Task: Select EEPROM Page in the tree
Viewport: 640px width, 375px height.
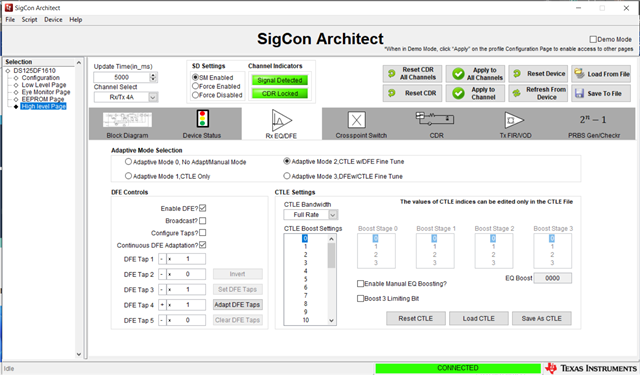Action: (x=42, y=99)
